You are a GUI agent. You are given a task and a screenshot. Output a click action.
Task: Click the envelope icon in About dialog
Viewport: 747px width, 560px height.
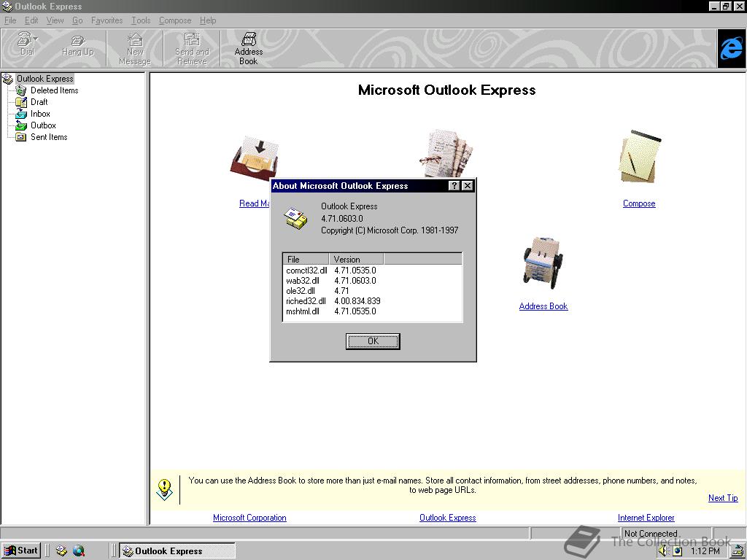coord(295,218)
